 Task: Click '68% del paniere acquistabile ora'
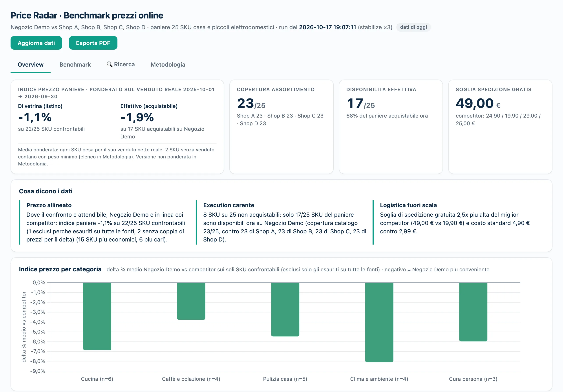pyautogui.click(x=387, y=116)
